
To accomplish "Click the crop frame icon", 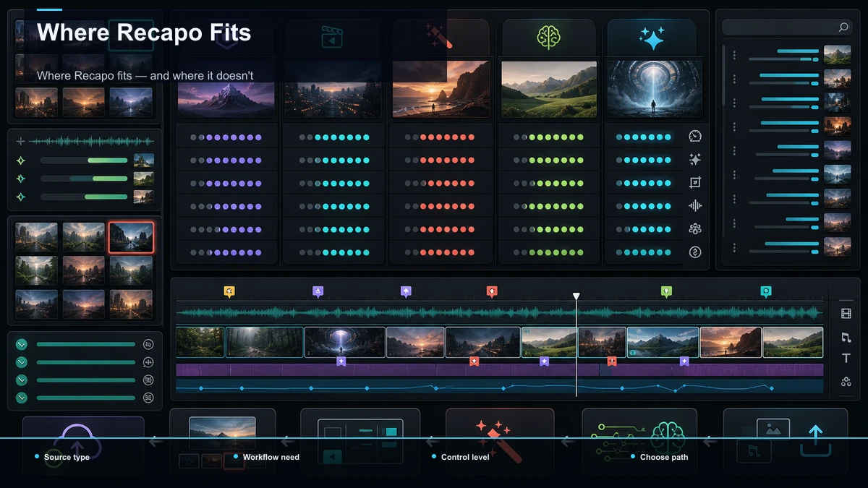I will [x=696, y=182].
